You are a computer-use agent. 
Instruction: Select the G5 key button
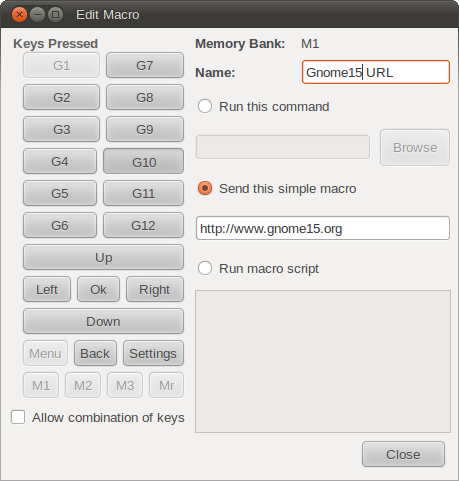pos(60,193)
